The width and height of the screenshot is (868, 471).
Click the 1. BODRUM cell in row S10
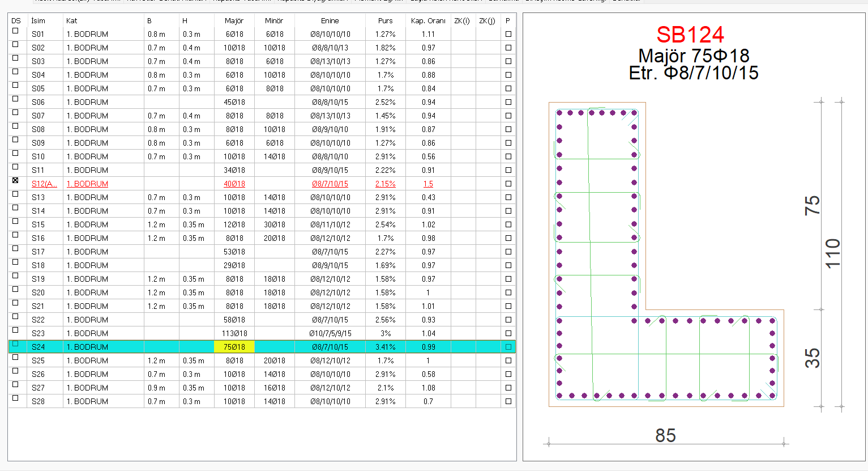pyautogui.click(x=104, y=156)
